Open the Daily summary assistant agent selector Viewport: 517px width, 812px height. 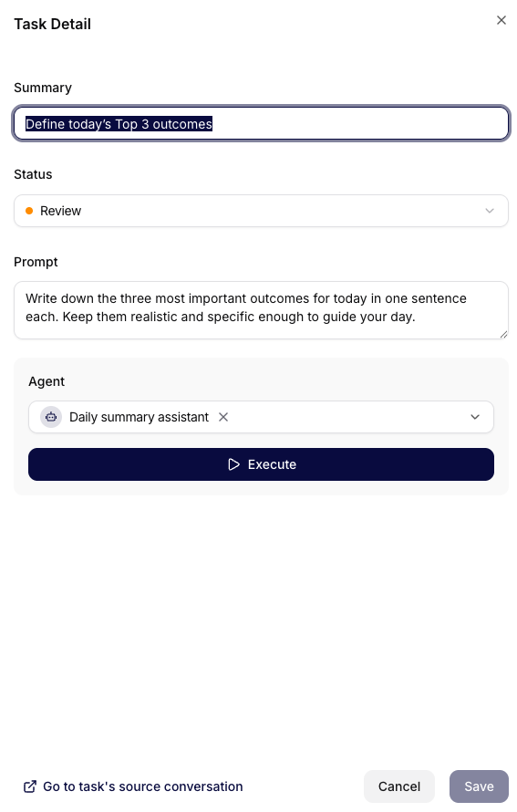click(261, 417)
